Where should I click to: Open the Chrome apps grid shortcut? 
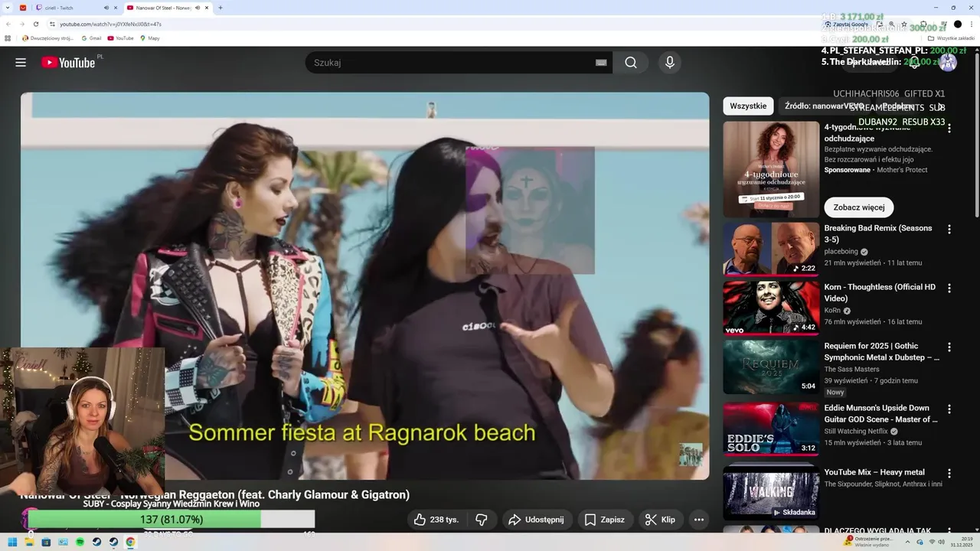pos(8,38)
